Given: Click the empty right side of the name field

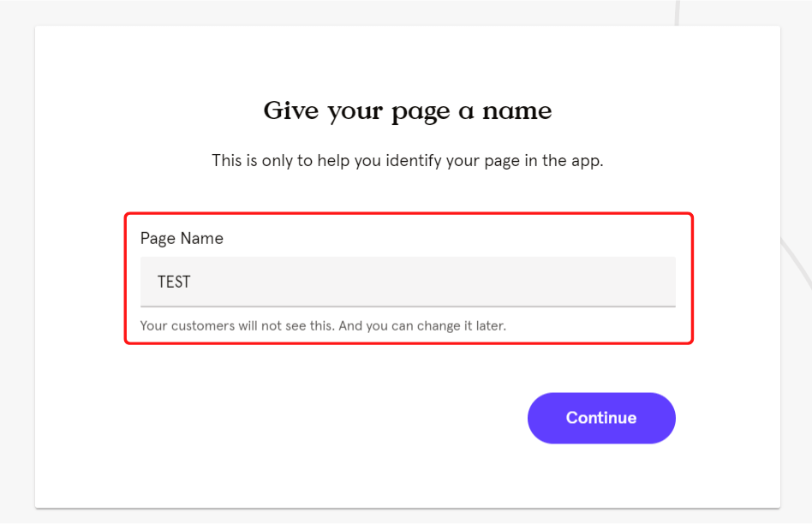Looking at the screenshot, I should tap(518, 282).
